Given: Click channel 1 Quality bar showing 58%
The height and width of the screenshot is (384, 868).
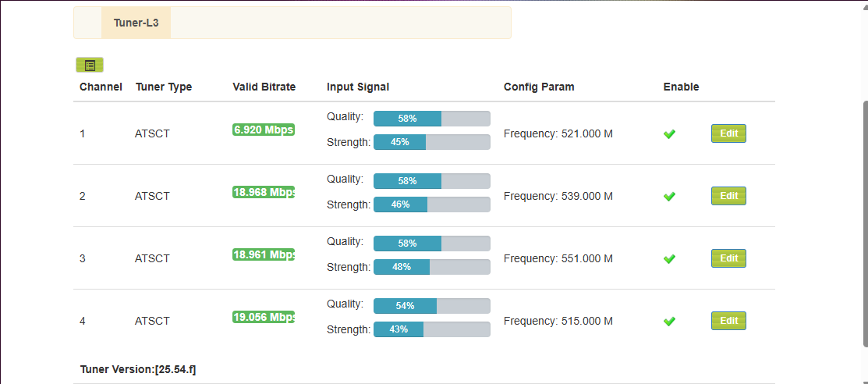Looking at the screenshot, I should point(431,119).
